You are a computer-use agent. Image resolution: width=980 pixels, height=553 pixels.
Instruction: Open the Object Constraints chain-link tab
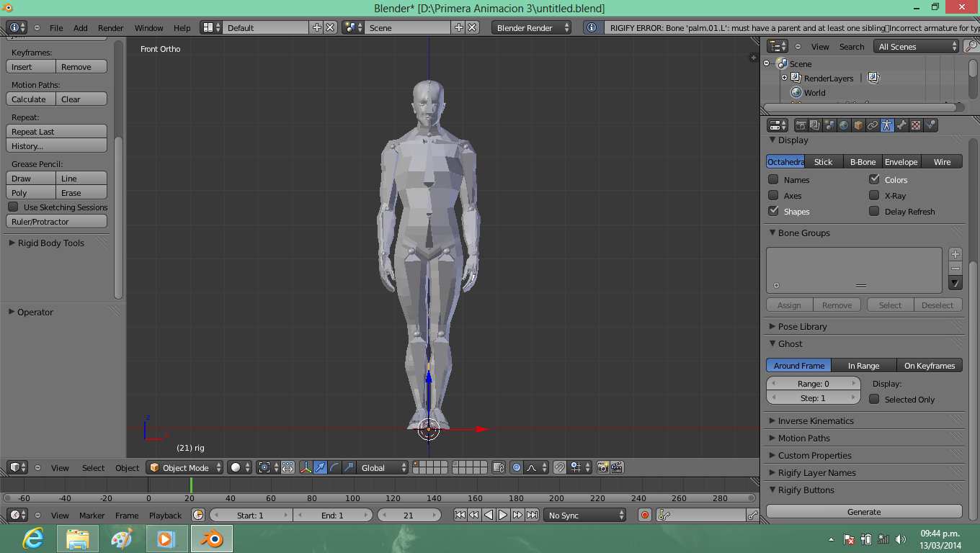tap(873, 125)
